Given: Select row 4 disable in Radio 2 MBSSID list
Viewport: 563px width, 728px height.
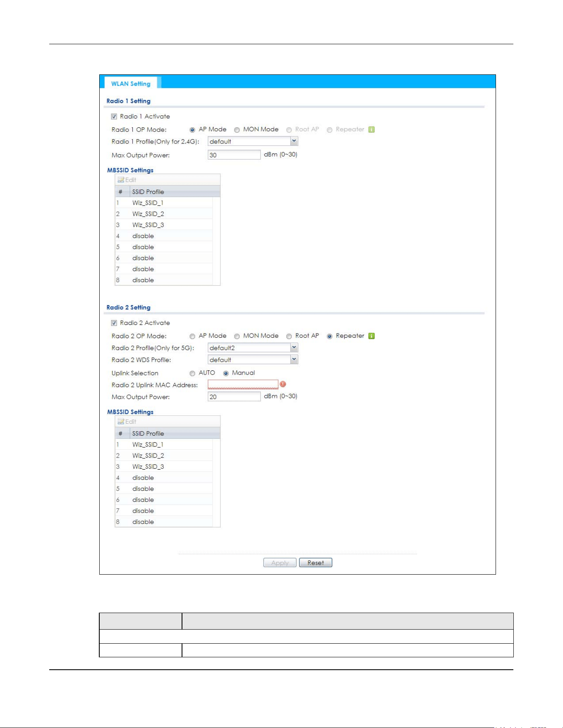Looking at the screenshot, I should (x=164, y=477).
